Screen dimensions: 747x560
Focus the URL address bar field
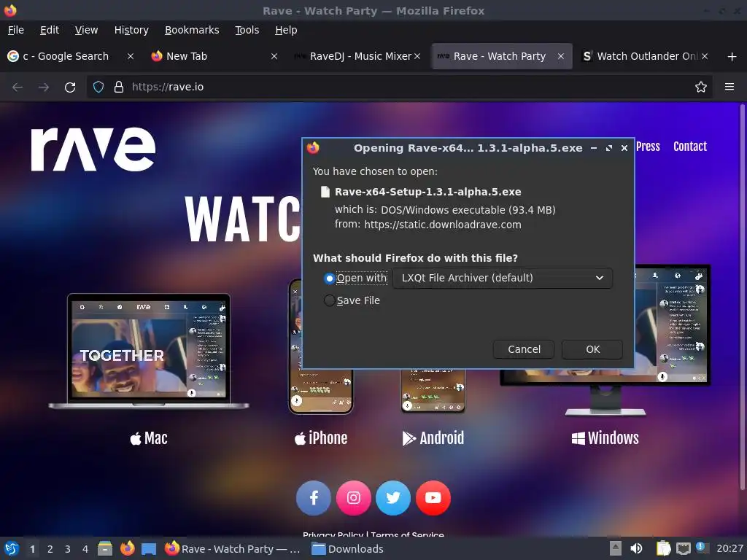click(400, 87)
